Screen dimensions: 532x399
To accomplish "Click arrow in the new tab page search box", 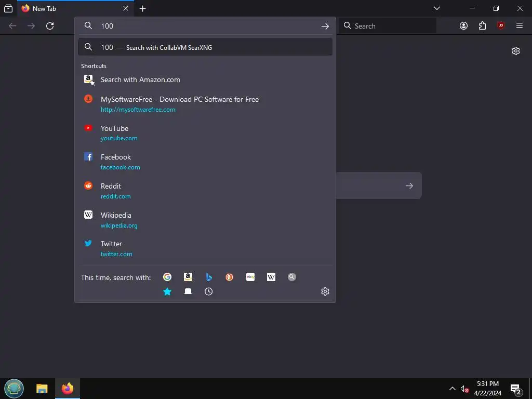I will [409, 185].
